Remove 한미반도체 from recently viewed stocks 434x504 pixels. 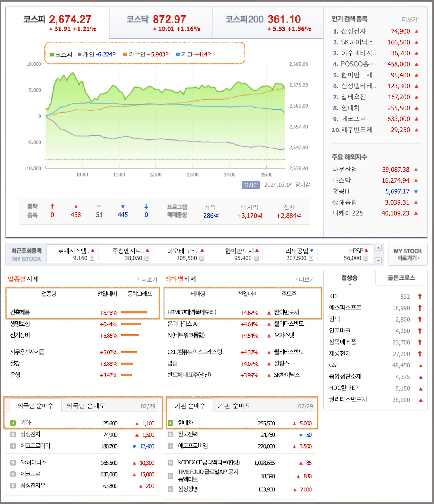256,258
